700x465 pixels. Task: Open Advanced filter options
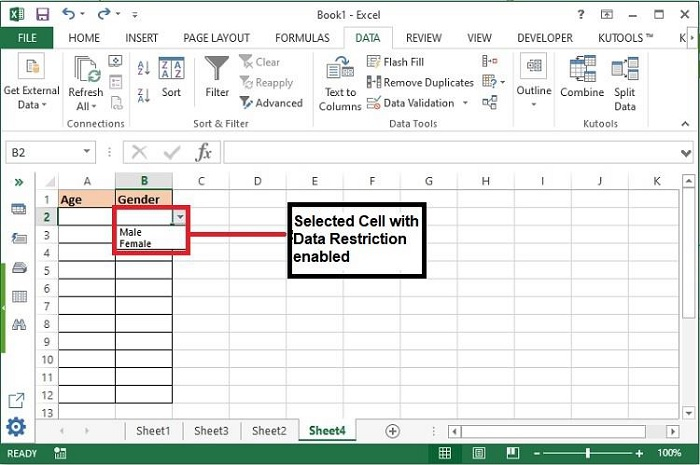point(271,103)
